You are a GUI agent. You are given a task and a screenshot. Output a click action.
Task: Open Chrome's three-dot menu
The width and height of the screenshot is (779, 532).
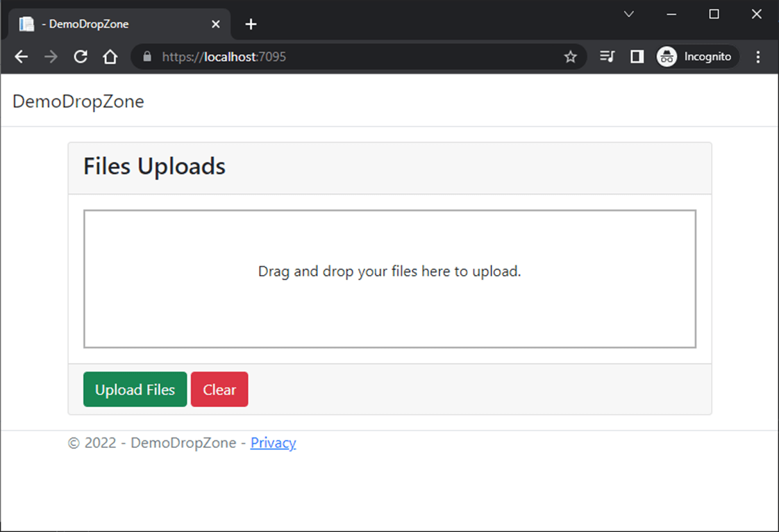(x=758, y=56)
